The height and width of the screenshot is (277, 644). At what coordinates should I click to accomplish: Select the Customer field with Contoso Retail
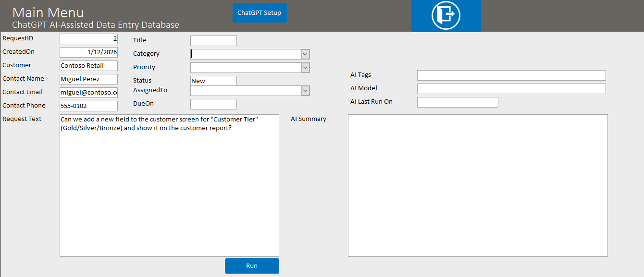88,66
